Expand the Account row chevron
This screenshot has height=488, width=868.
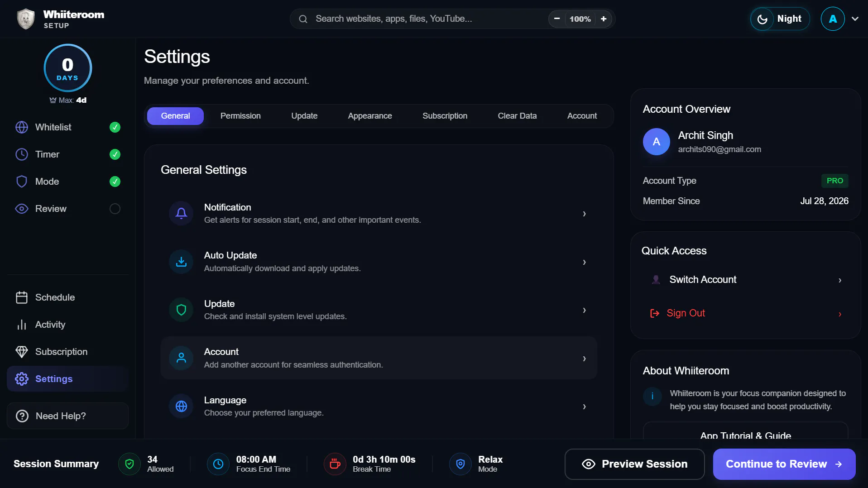coord(584,359)
